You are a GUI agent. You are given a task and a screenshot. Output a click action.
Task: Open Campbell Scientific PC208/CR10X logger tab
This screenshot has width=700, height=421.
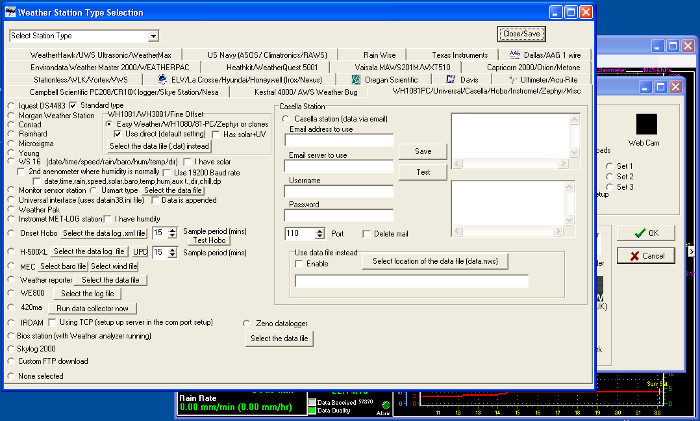tap(124, 92)
